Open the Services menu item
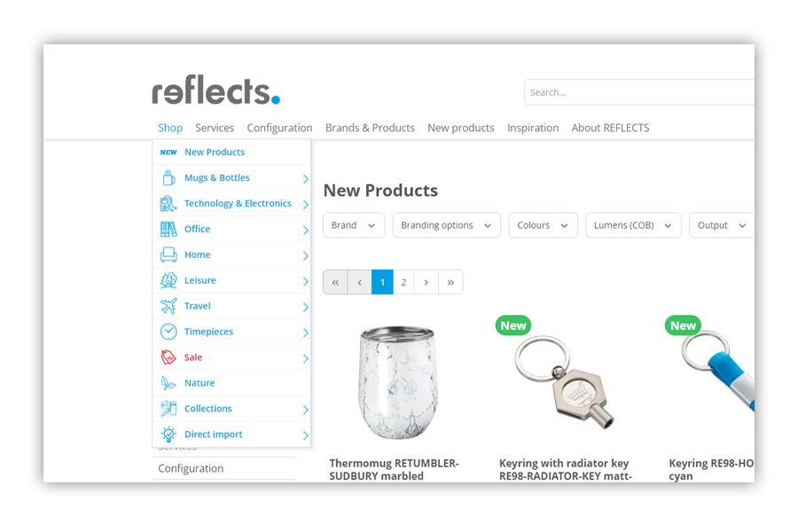 [215, 128]
